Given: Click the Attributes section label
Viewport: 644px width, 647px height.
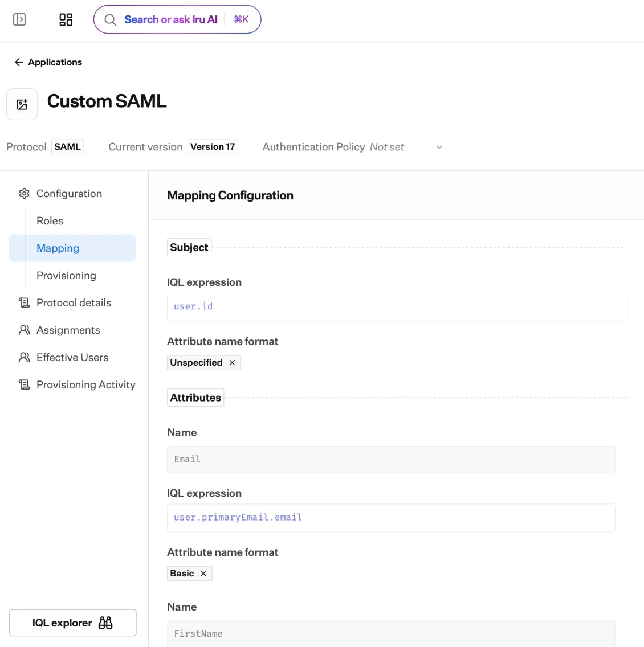Looking at the screenshot, I should coord(195,398).
